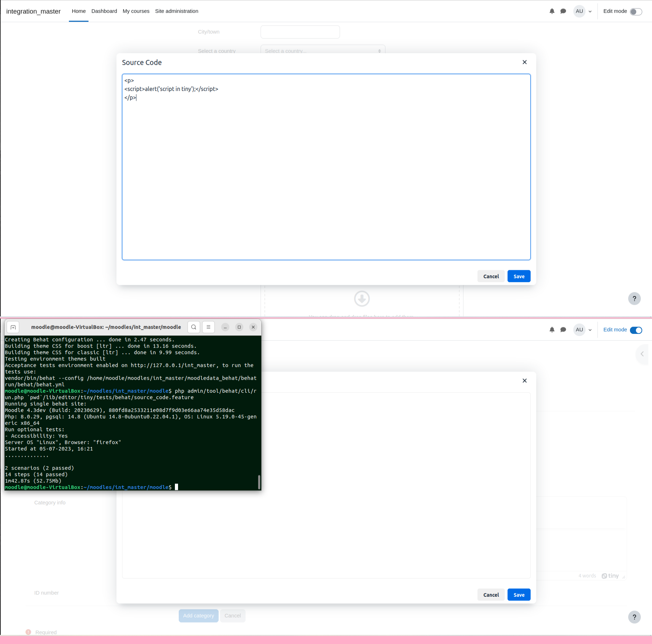Viewport: 652px width, 644px height.
Task: Open My courses menu item
Action: pos(136,11)
